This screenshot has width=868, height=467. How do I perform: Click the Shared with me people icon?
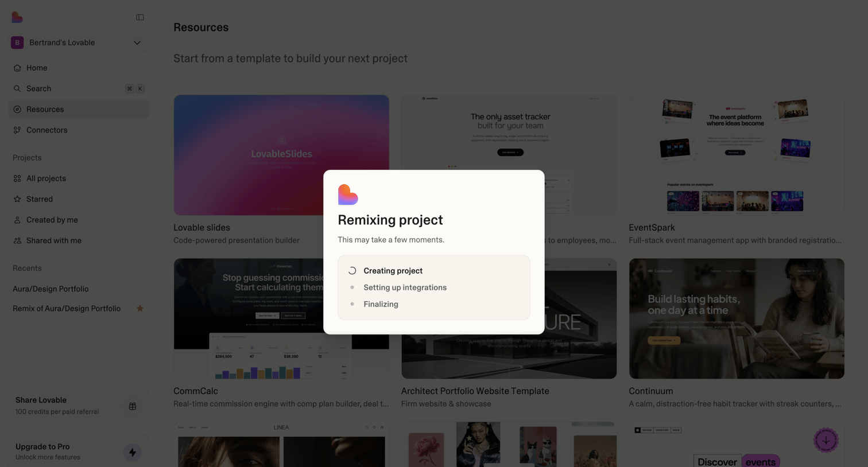17,240
